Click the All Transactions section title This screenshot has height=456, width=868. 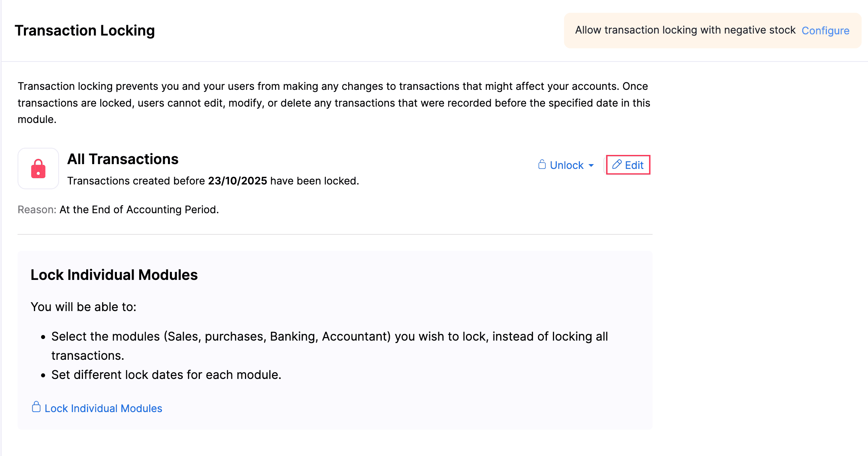[122, 159]
